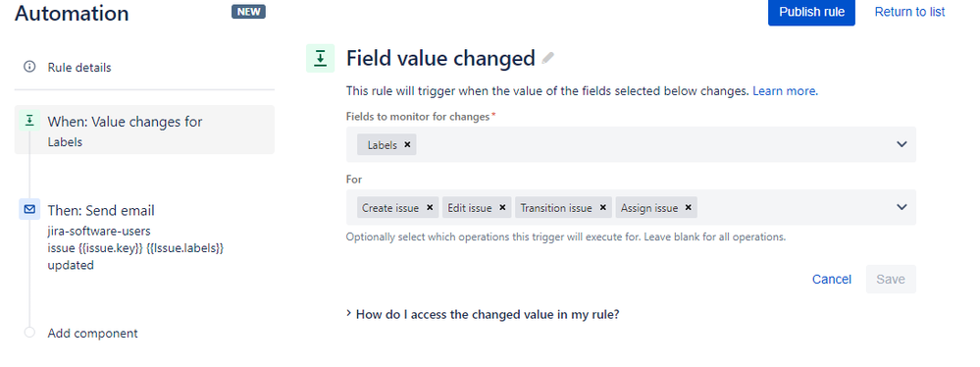Go back via Return to list link
980x367 pixels.
tap(909, 12)
